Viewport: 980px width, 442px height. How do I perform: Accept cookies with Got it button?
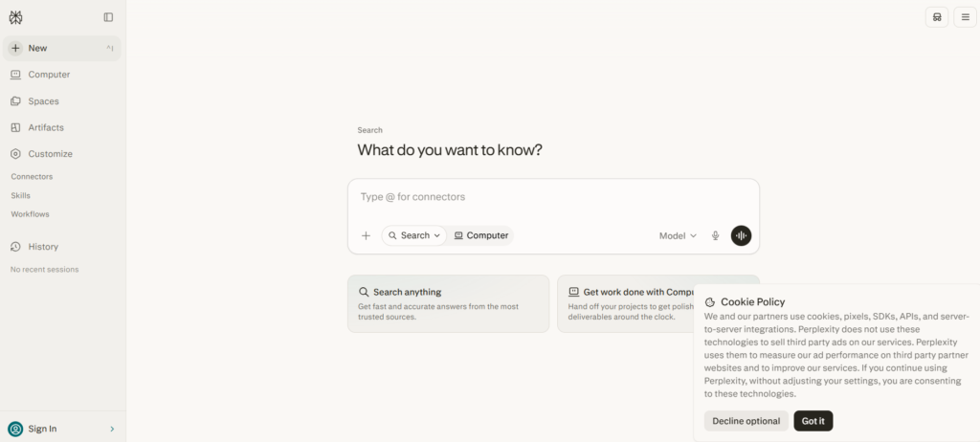[813, 421]
